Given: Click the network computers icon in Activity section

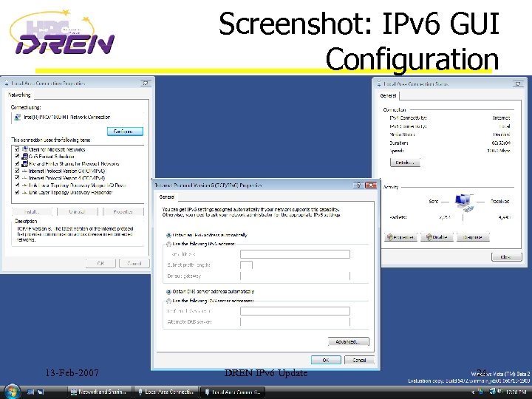Looking at the screenshot, I should click(464, 202).
